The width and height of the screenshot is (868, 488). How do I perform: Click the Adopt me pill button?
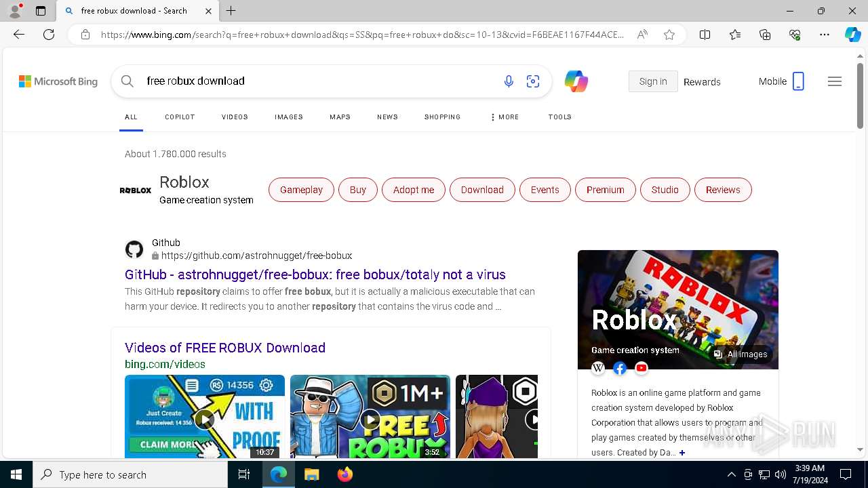coord(414,190)
